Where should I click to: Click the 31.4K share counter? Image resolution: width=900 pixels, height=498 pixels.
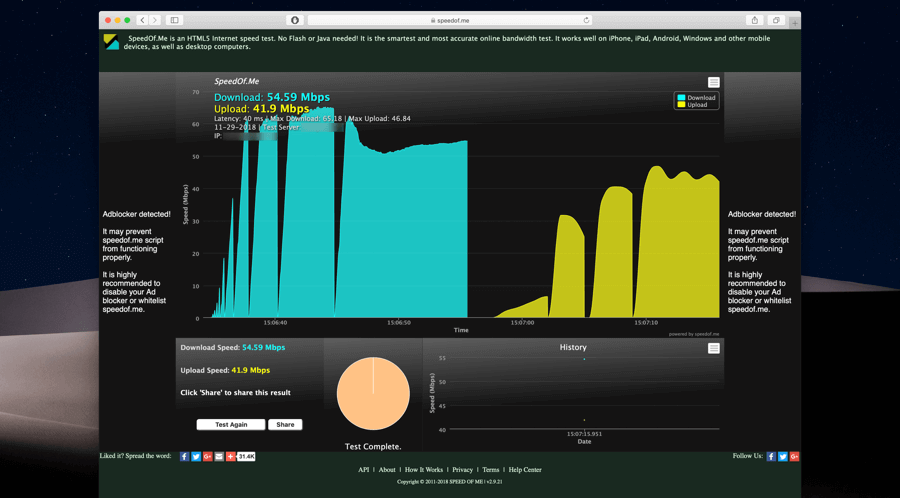[246, 457]
